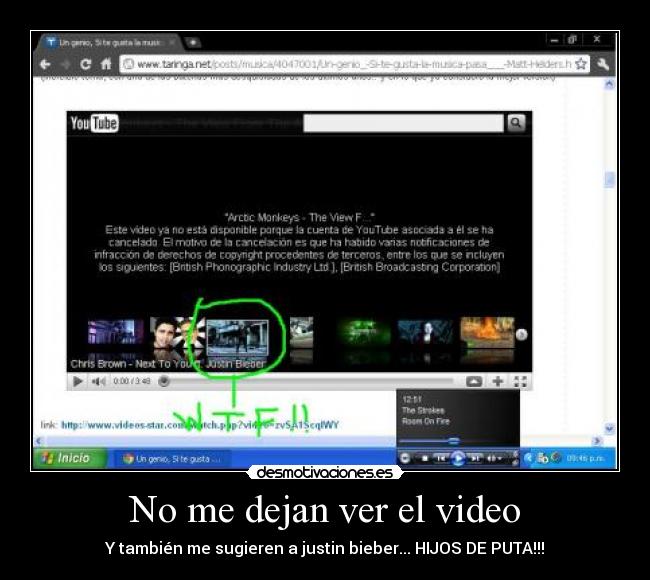Click the horizontal scrollbar right arrow
The image size is (650, 580).
(x=597, y=441)
